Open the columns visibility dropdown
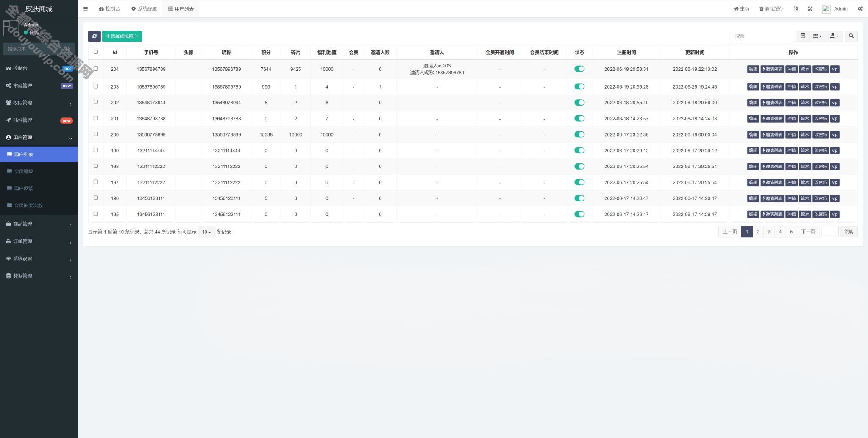 click(817, 36)
